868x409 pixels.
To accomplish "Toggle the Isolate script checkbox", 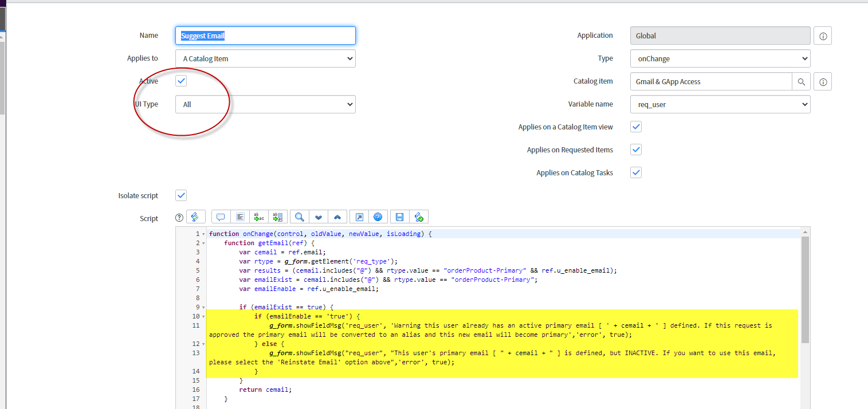I will pos(181,195).
